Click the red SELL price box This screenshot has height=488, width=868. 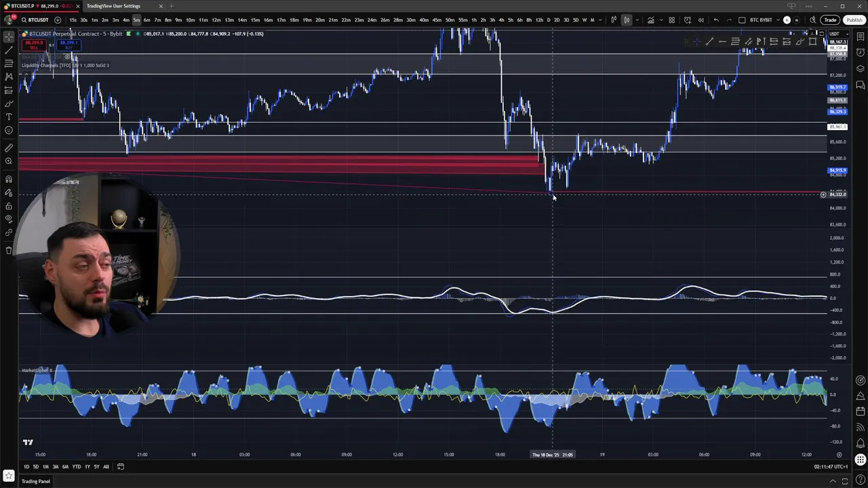tap(33, 45)
